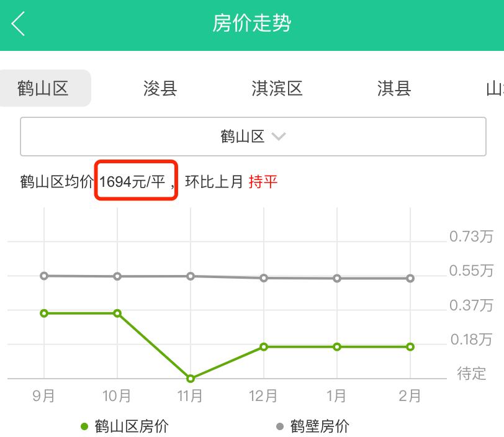The width and height of the screenshot is (504, 437).
Task: Select the 淇县 tab
Action: (x=393, y=89)
